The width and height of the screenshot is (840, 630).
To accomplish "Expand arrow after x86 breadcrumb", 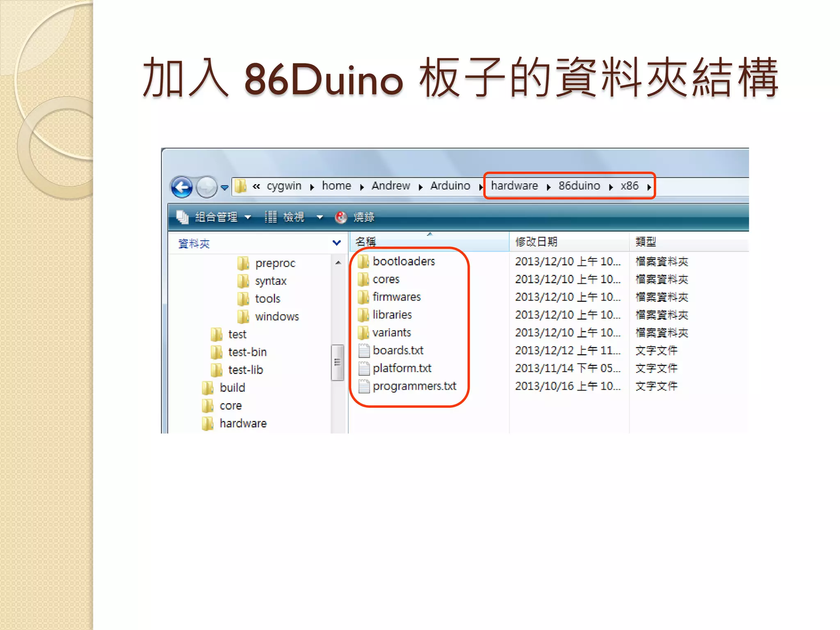I will 649,187.
